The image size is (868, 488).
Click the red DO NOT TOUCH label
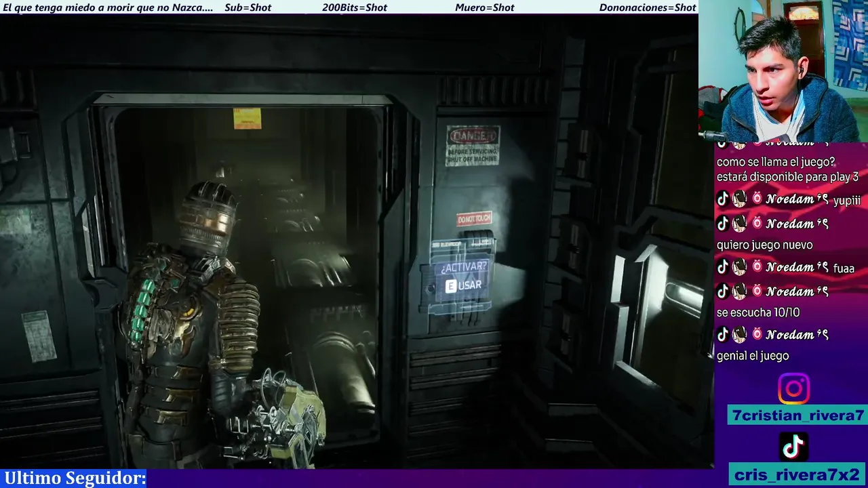coord(474,219)
